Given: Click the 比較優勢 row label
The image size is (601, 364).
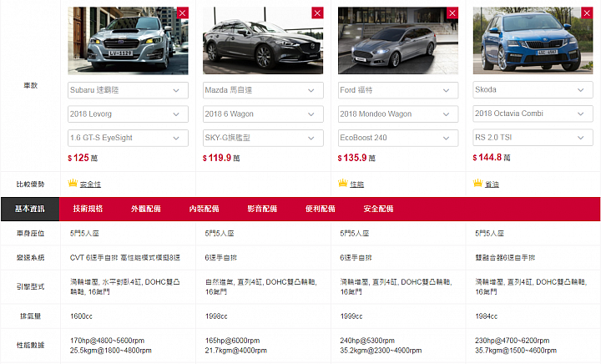Looking at the screenshot, I should point(30,185).
